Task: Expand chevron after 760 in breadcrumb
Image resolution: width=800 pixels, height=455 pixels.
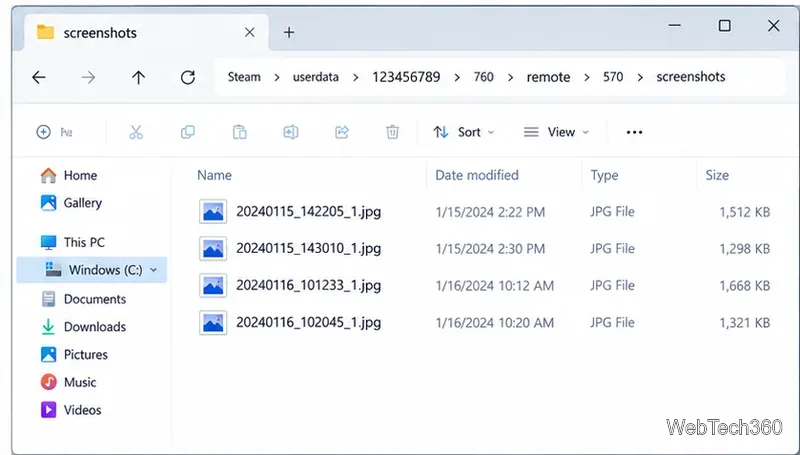Action: point(510,78)
